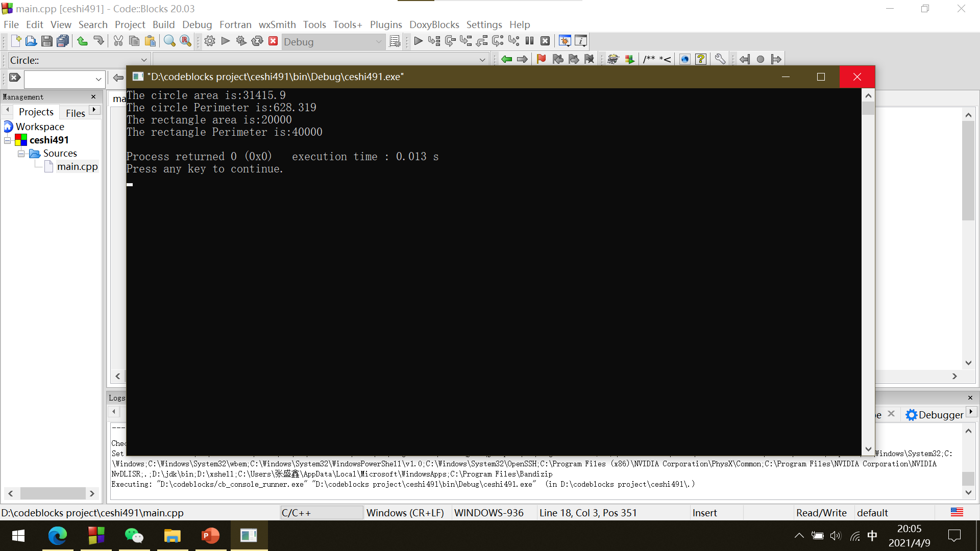Click the Build gear icon
Image resolution: width=980 pixels, height=551 pixels.
209,41
